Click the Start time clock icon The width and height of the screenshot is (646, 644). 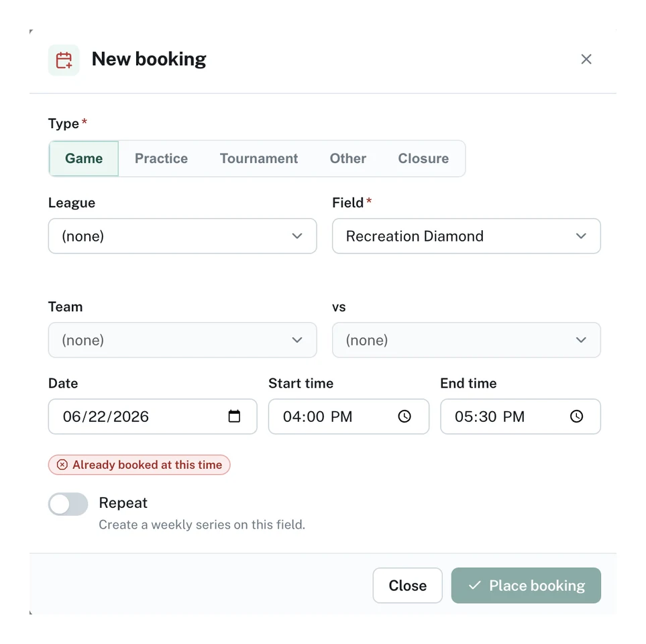coord(404,416)
